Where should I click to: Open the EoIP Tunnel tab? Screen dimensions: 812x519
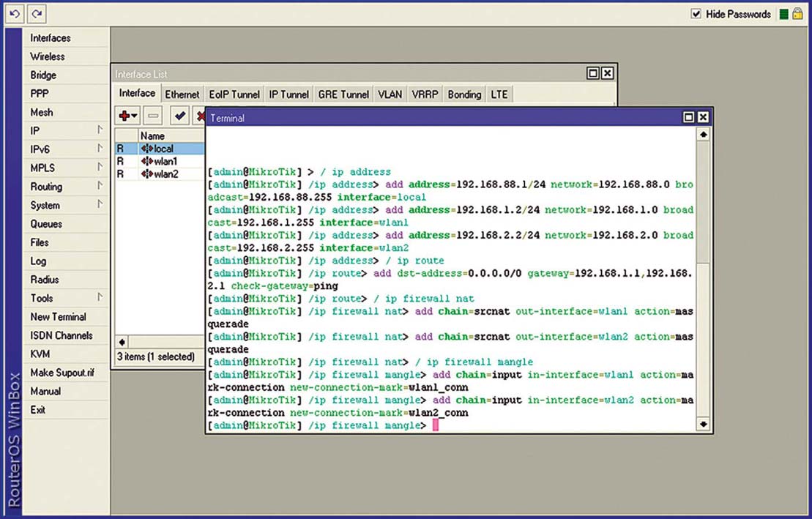click(x=234, y=94)
